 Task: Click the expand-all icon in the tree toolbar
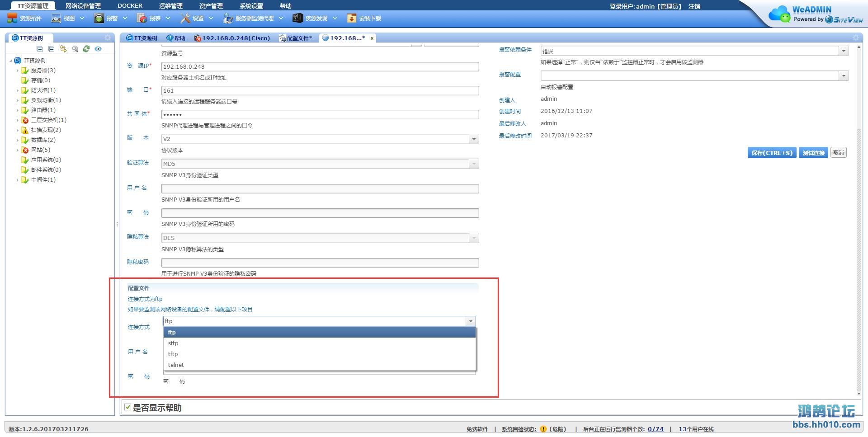40,49
